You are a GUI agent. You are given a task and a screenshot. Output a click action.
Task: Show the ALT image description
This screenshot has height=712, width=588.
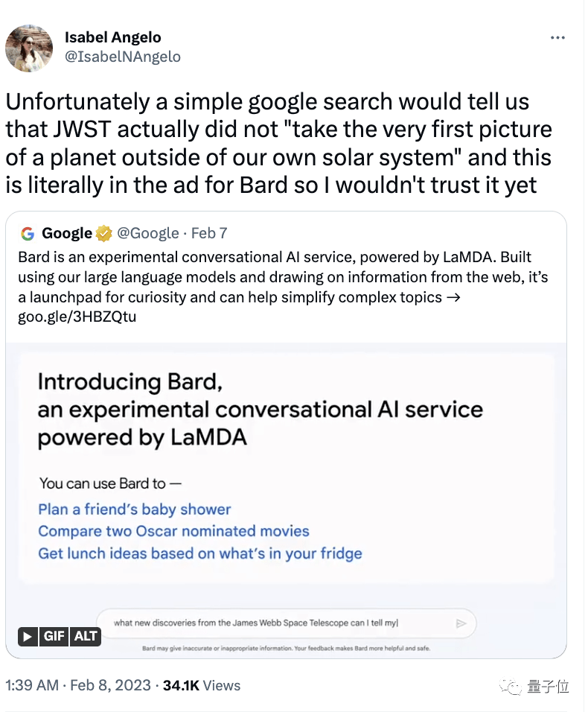click(x=86, y=637)
